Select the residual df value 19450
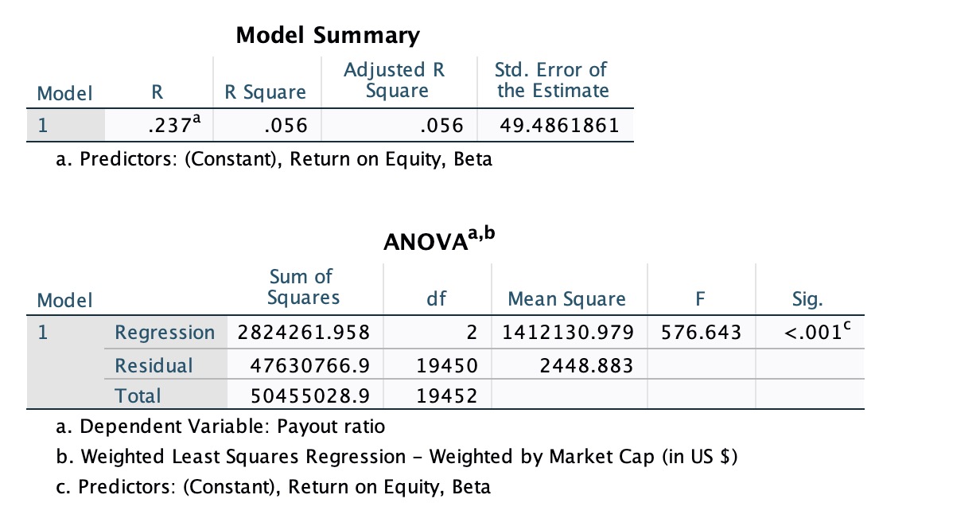980x530 pixels. tap(446, 365)
